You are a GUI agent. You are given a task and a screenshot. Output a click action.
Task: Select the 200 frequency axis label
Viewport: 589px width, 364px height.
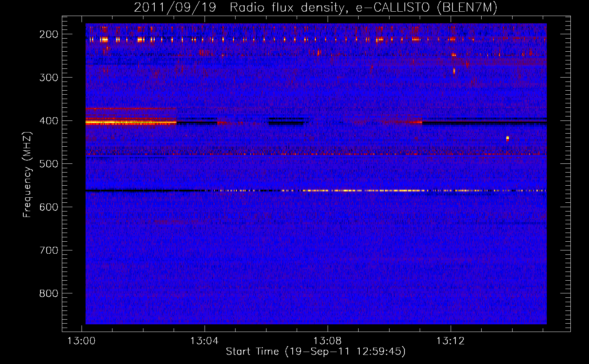click(x=49, y=34)
